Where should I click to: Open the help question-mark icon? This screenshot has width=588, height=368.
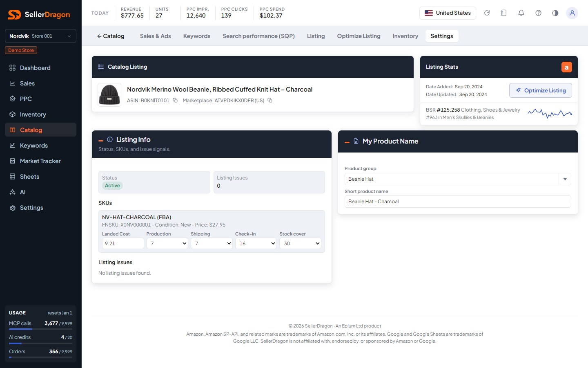(x=538, y=13)
